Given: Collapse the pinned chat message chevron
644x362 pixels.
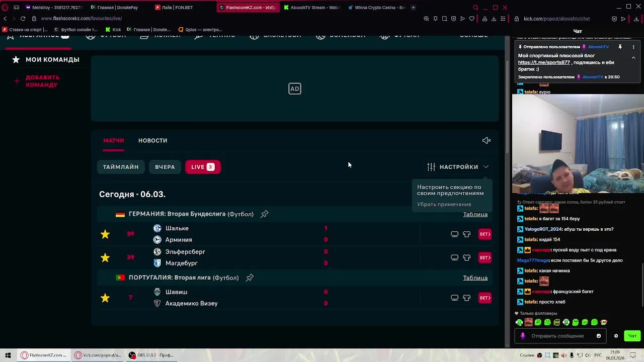Looking at the screenshot, I should pyautogui.click(x=633, y=58).
